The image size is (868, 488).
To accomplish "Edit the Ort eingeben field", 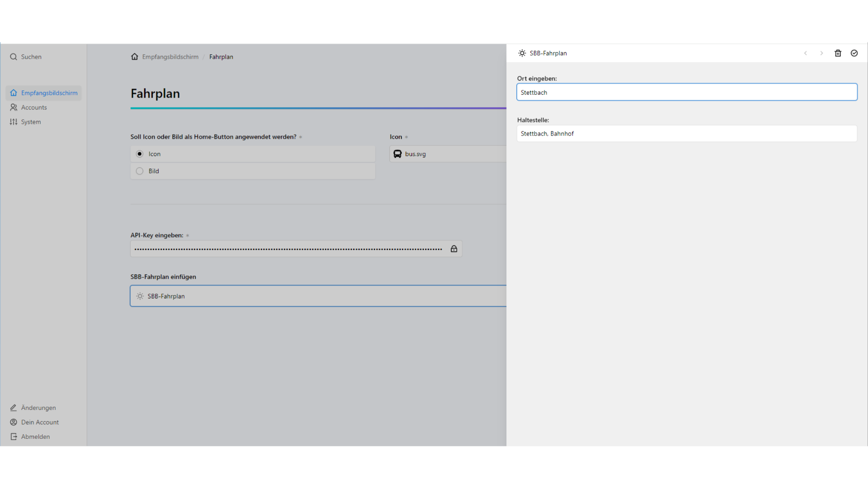I will [x=687, y=92].
